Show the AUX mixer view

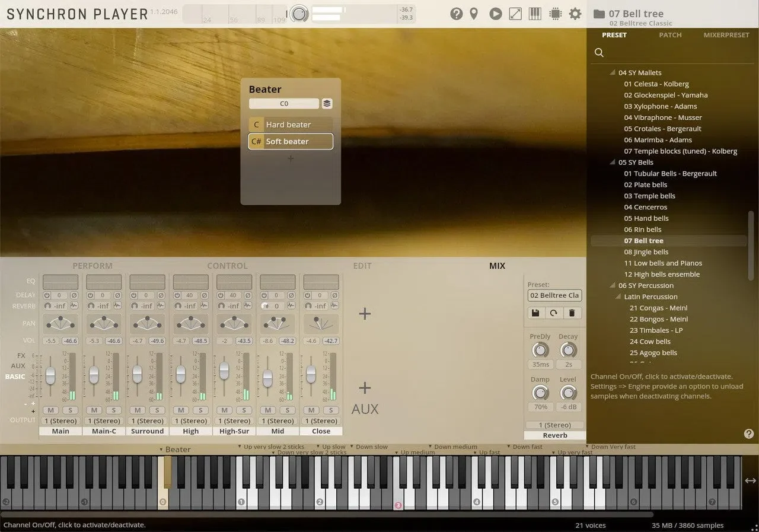[x=18, y=366]
